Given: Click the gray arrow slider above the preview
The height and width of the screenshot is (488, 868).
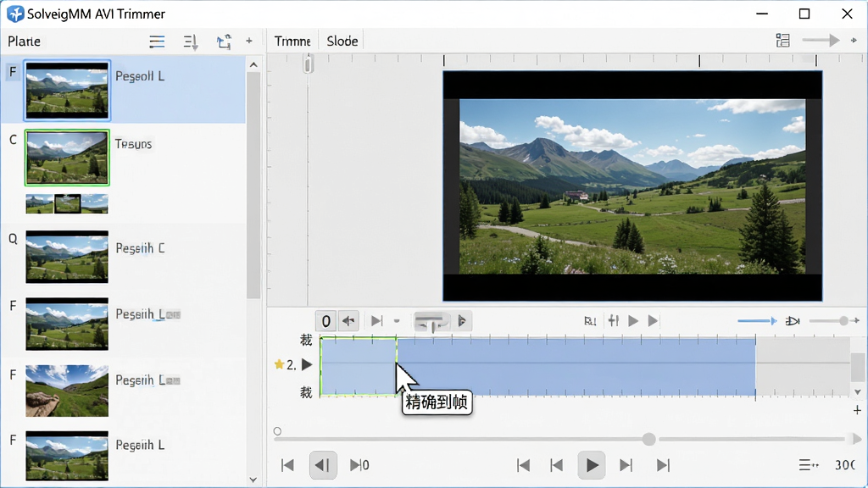Looking at the screenshot, I should [821, 41].
